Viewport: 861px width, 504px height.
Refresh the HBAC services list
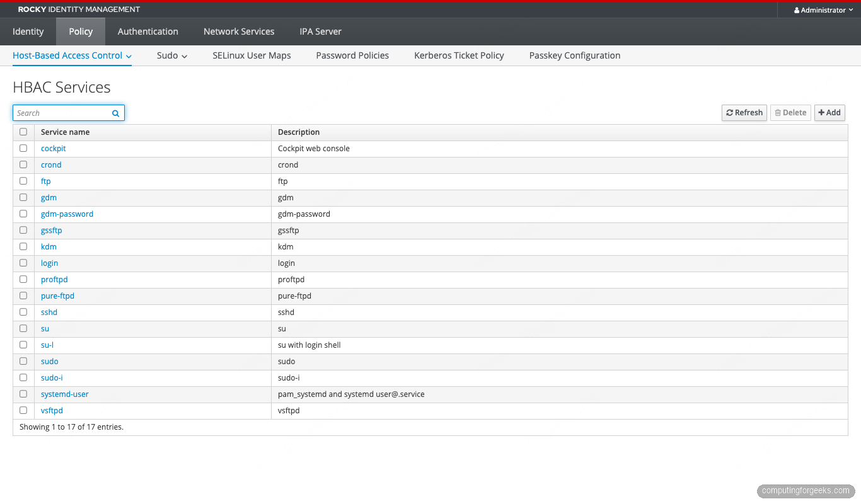[x=744, y=113]
